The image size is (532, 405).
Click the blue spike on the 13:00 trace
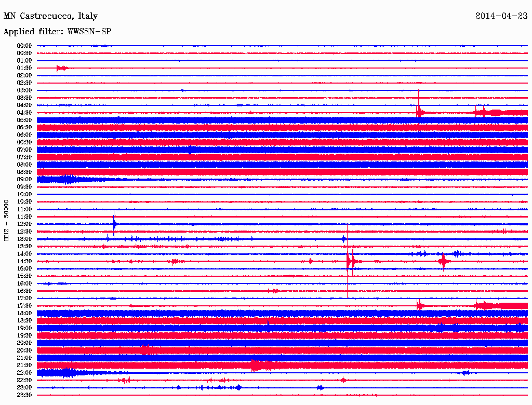pyautogui.click(x=344, y=239)
